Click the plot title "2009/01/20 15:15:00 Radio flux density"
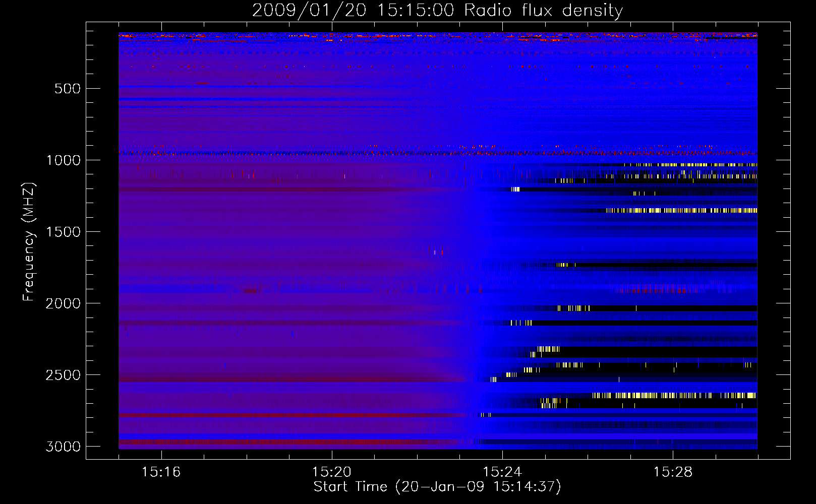816x504 pixels. 437,11
